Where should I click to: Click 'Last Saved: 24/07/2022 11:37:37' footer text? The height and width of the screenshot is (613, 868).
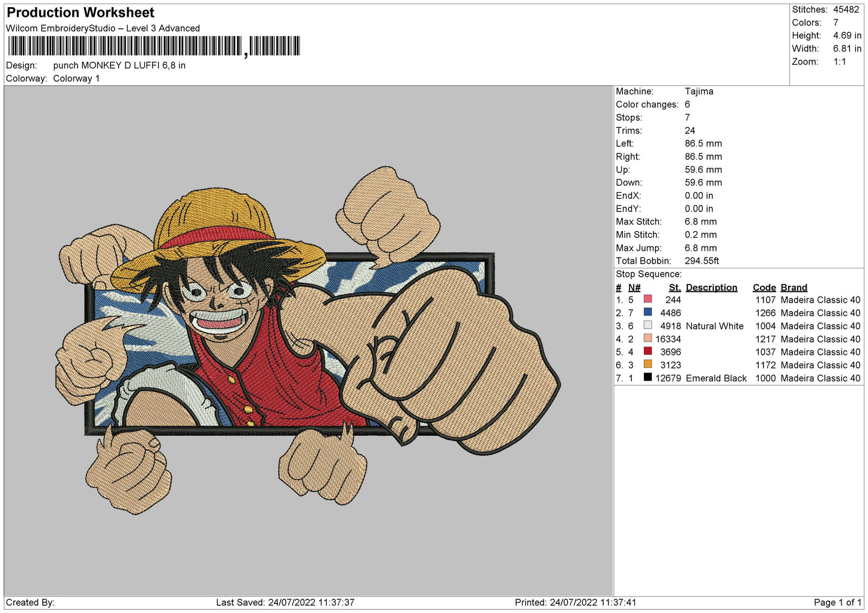(x=285, y=602)
